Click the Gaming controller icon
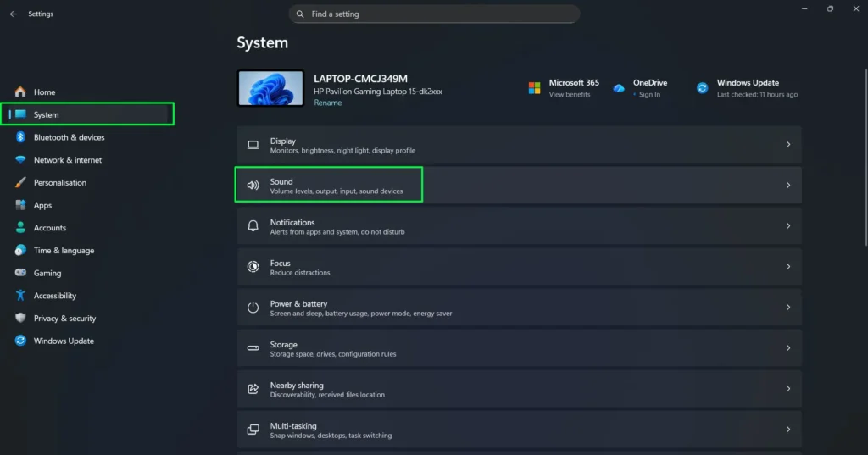 pos(20,273)
